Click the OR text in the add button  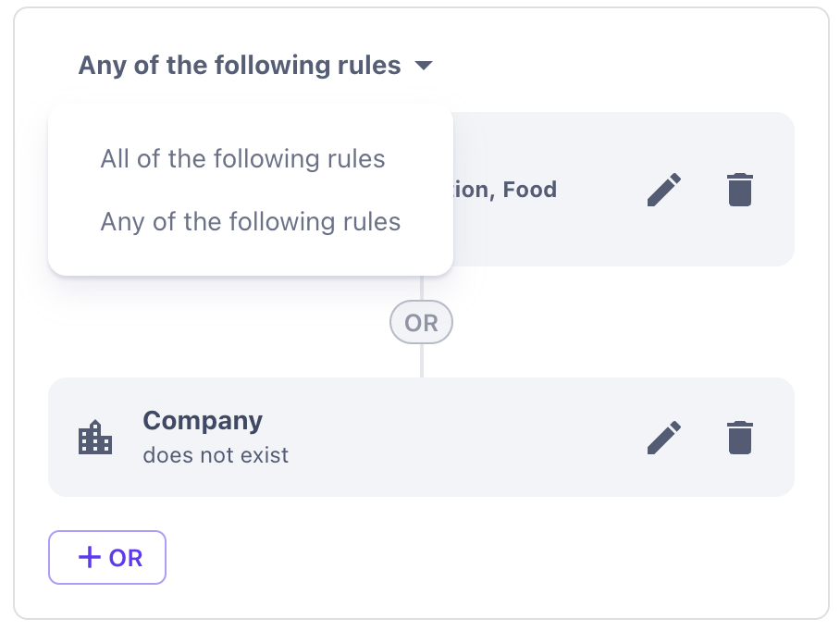click(x=126, y=558)
